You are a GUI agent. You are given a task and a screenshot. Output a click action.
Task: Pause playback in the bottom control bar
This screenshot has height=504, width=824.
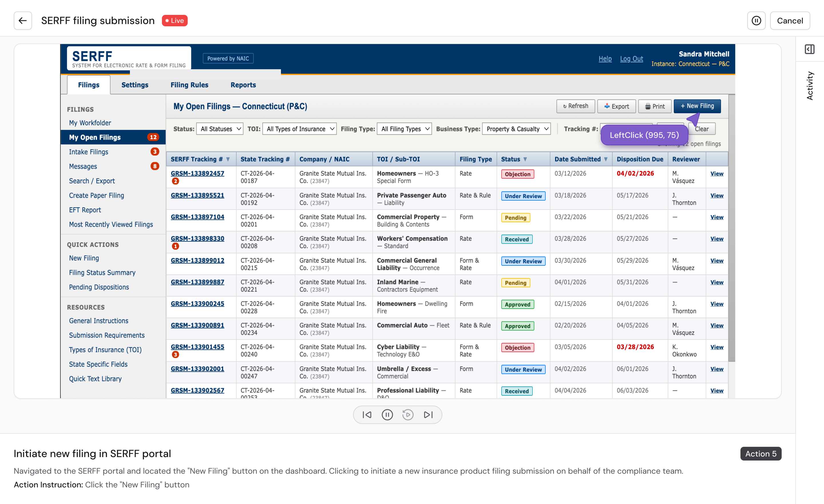tap(387, 415)
